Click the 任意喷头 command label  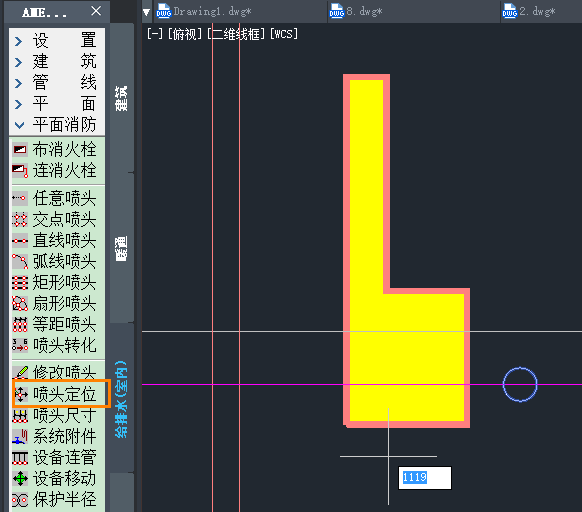click(65, 198)
